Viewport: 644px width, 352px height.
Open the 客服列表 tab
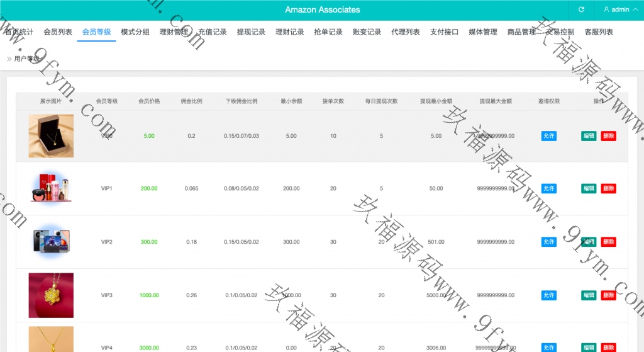[x=599, y=32]
